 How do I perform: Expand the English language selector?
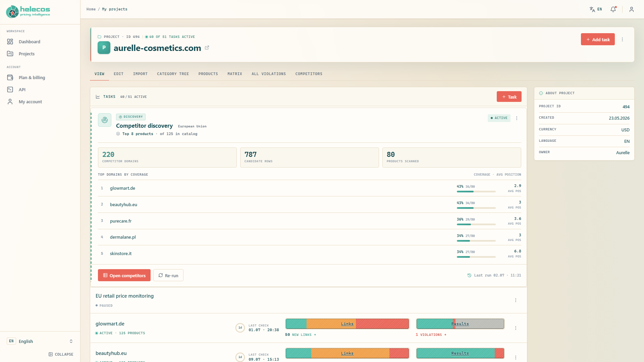pos(40,341)
